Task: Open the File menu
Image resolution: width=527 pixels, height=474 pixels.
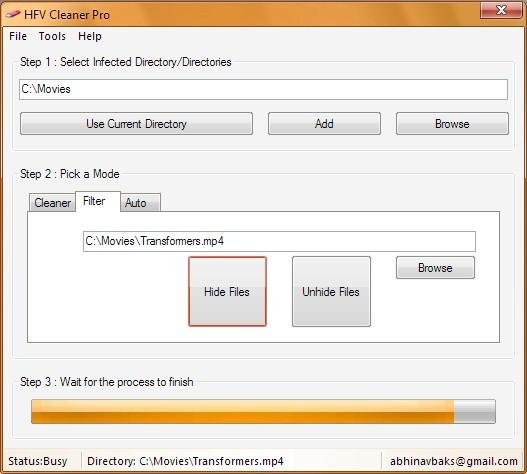Action: click(x=18, y=36)
